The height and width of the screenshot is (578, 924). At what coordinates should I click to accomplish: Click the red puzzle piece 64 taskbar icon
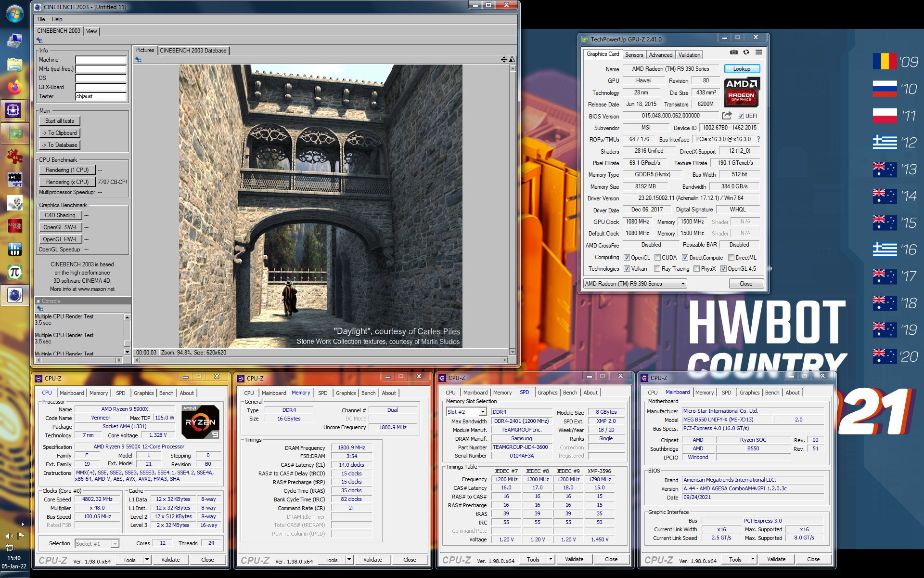[14, 157]
